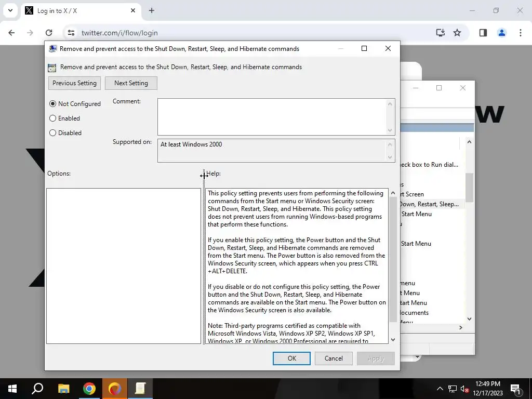The width and height of the screenshot is (532, 399).
Task: Open the notification center icon
Action: point(515,389)
